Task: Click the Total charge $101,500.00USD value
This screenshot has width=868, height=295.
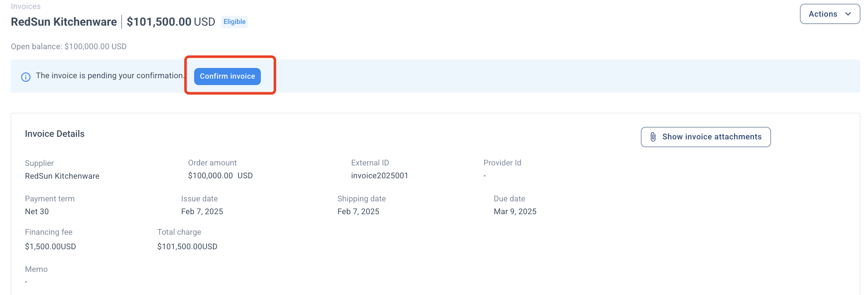Action: pos(187,247)
